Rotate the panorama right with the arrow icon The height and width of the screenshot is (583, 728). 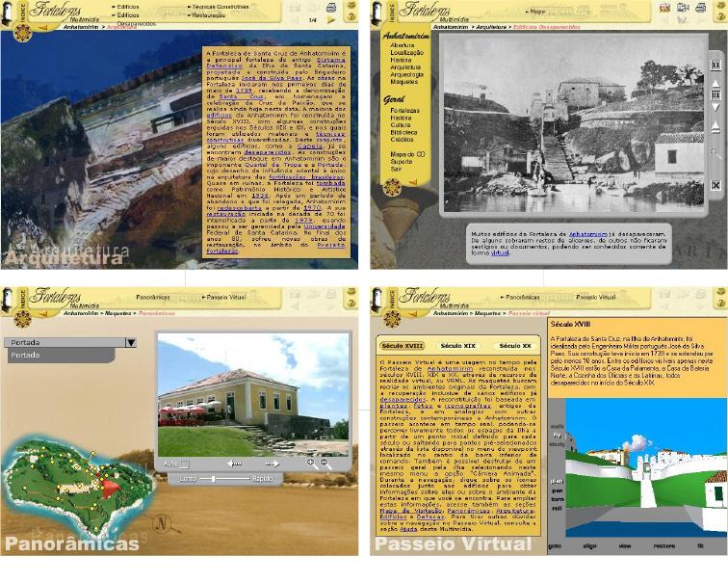273,464
